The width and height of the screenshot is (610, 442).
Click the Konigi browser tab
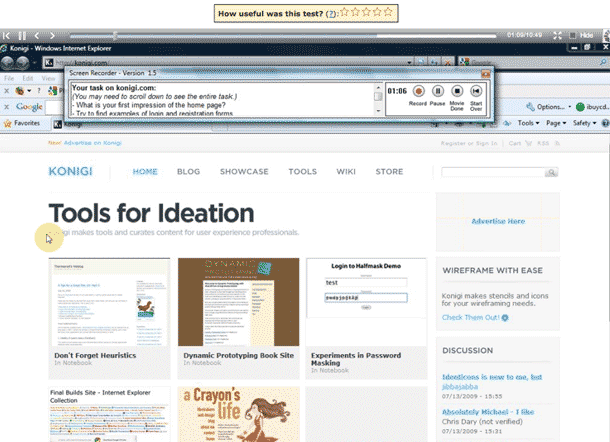coord(68,125)
